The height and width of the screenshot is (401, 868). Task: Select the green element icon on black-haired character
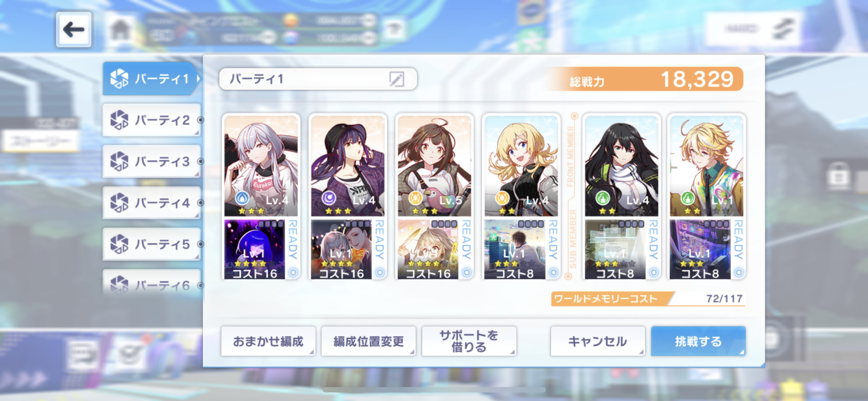(x=603, y=197)
